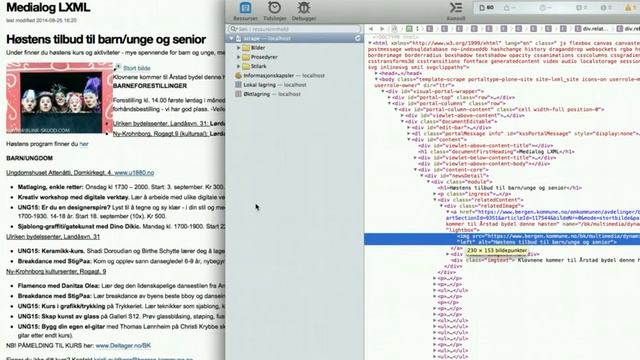Click Ulriken bydelssenter, Landåsvn. 31 heading link
640x360 pixels.
[53, 237]
